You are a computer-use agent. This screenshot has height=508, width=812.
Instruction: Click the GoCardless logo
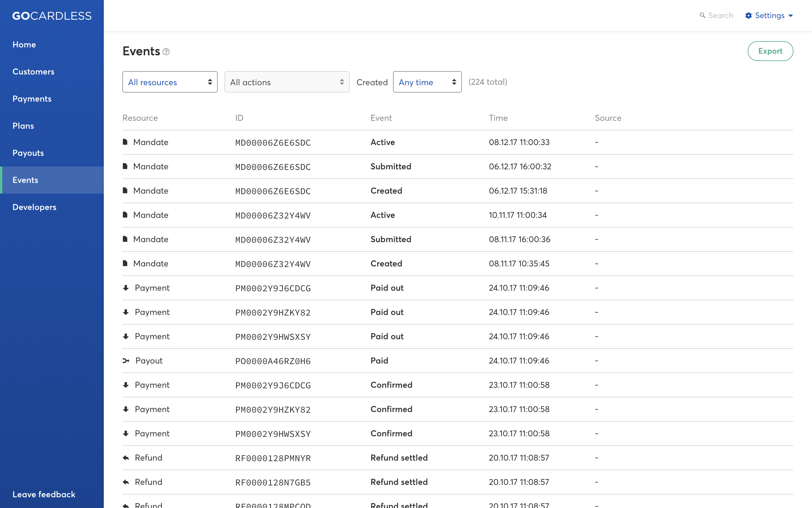pyautogui.click(x=52, y=16)
